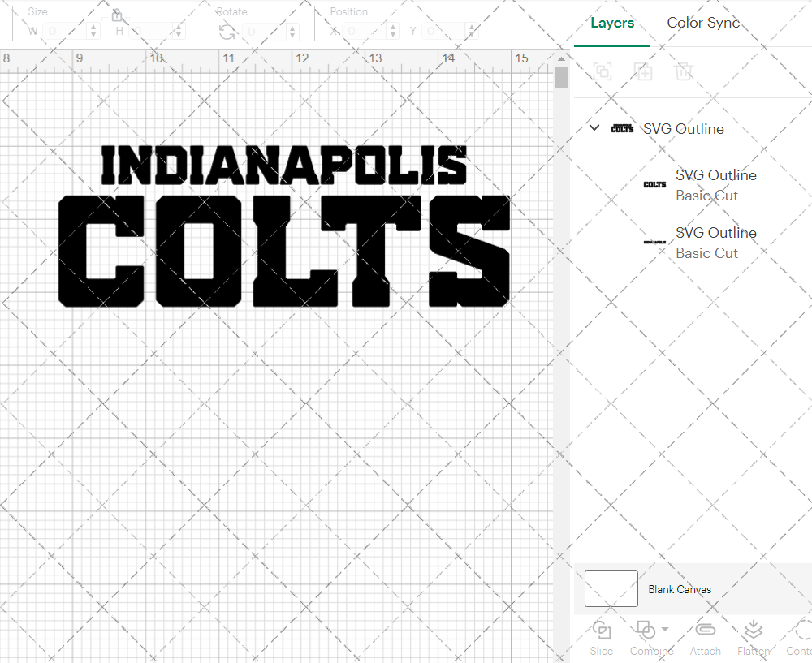Image resolution: width=812 pixels, height=663 pixels.
Task: Collapse the SVG Outline group
Action: point(594,128)
